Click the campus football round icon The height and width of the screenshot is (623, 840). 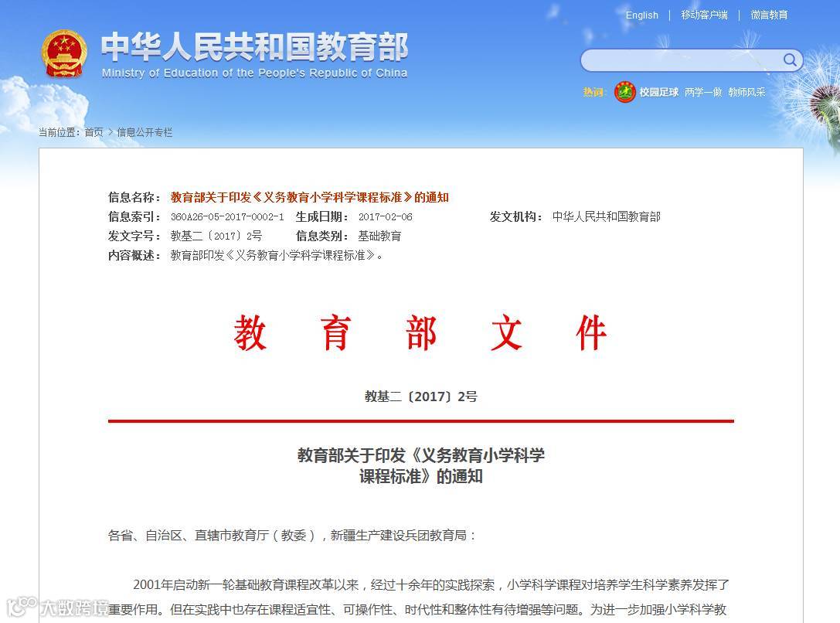624,92
